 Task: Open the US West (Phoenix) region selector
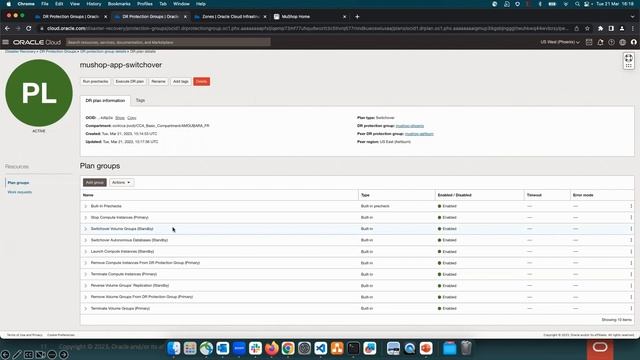tap(560, 42)
